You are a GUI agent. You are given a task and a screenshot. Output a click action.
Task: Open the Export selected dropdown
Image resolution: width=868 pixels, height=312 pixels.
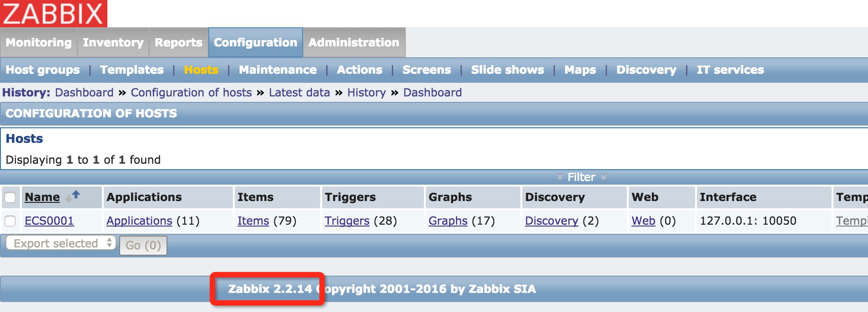(x=61, y=243)
